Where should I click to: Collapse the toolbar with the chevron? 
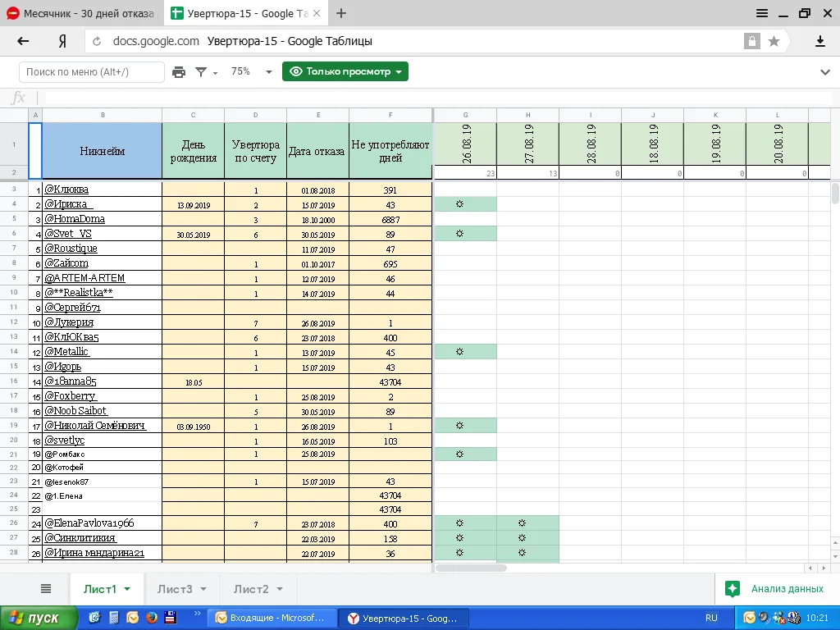tap(825, 72)
